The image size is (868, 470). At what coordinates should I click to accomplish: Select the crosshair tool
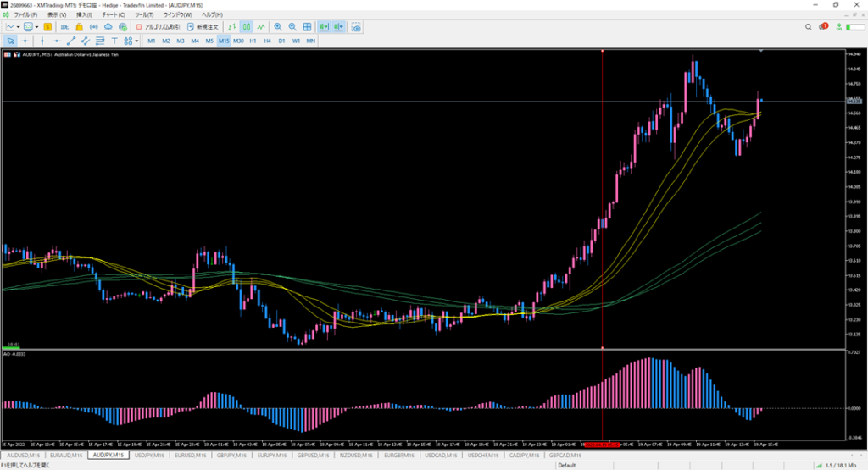click(25, 41)
